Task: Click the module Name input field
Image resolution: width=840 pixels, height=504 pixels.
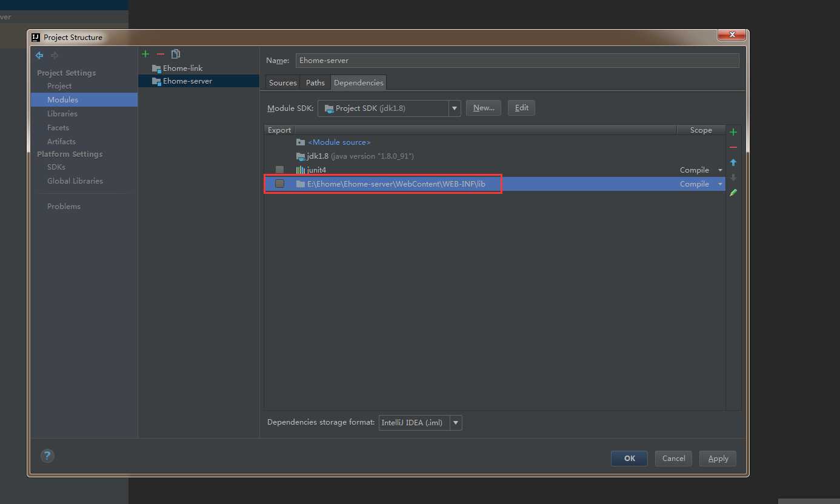Action: click(517, 61)
